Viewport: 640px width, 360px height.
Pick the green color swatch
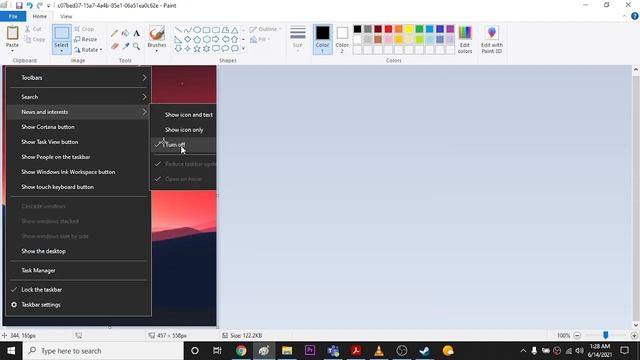[419, 29]
